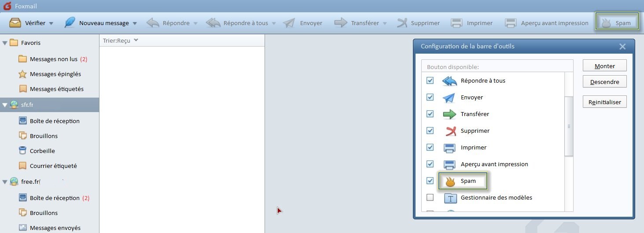Open Nouveau message dropdown arrow
The image size is (644, 233).
click(x=135, y=23)
